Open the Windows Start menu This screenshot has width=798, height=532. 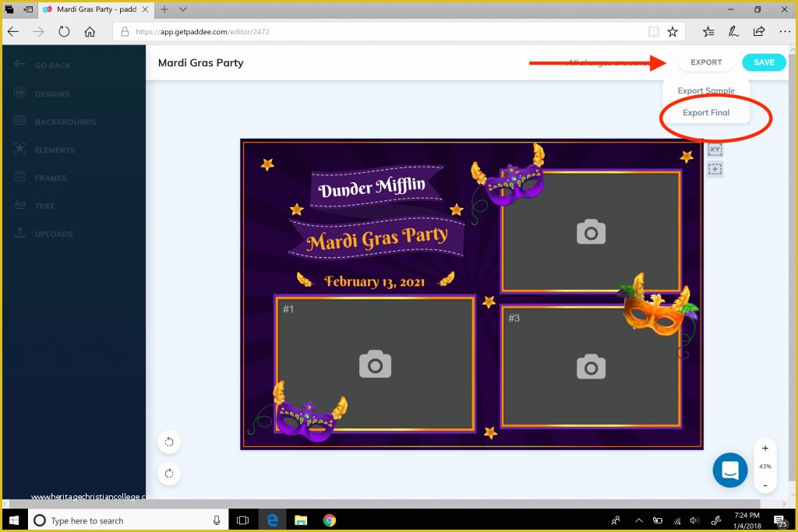point(14,520)
